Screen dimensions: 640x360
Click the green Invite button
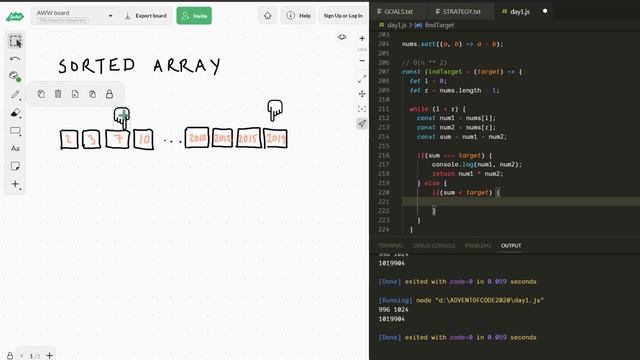(194, 16)
